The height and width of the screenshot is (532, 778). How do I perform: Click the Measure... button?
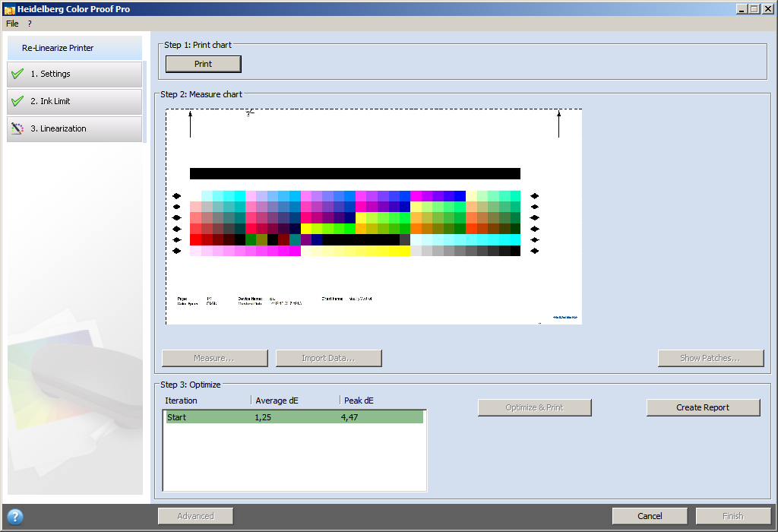(x=214, y=358)
